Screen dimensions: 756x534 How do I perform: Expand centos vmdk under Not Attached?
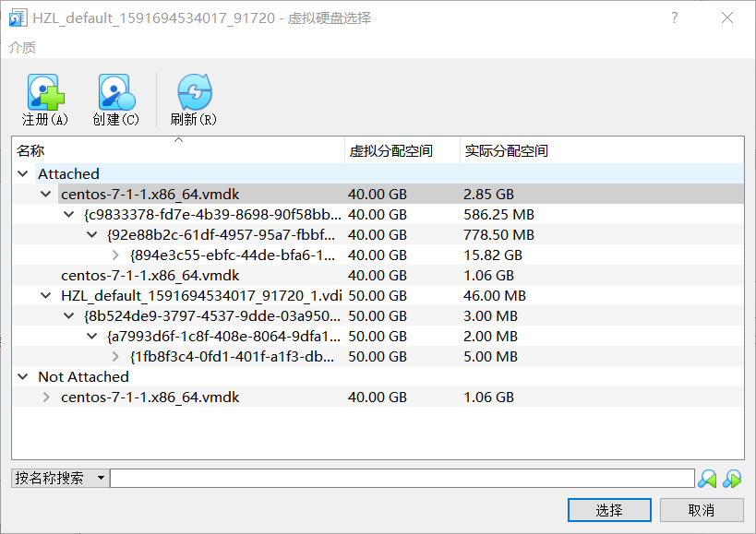(46, 398)
